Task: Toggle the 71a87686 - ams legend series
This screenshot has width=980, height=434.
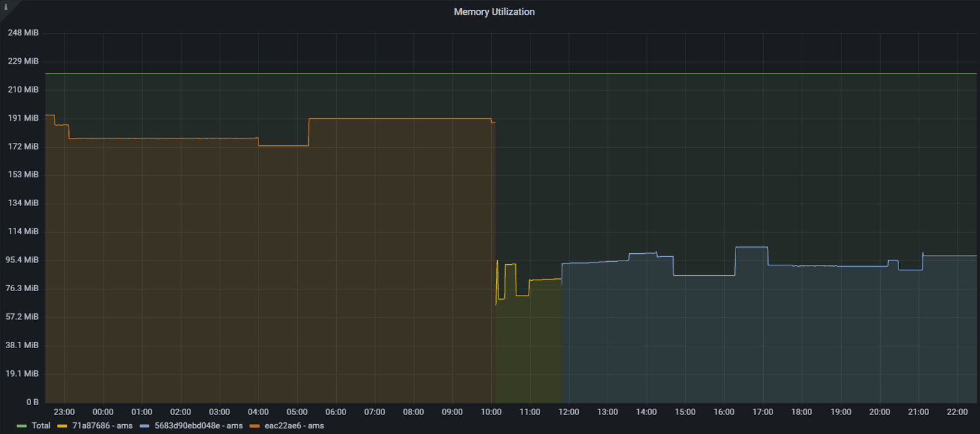Action: pos(102,425)
